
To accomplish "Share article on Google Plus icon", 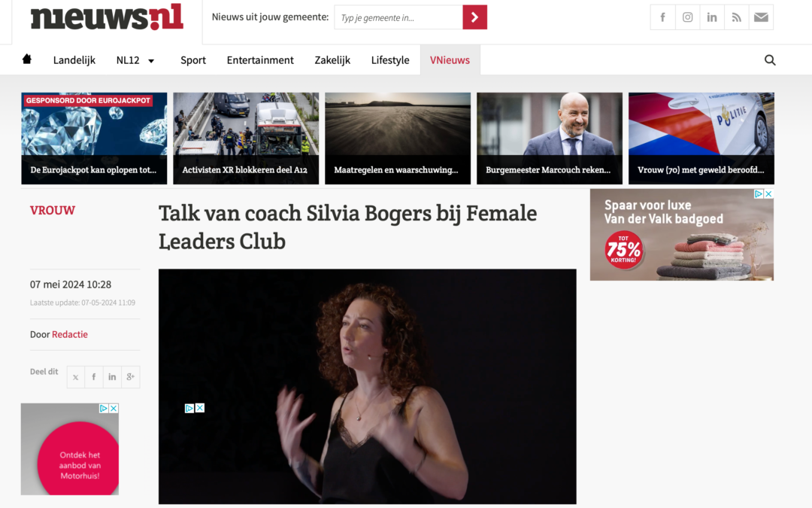I will pos(131,377).
